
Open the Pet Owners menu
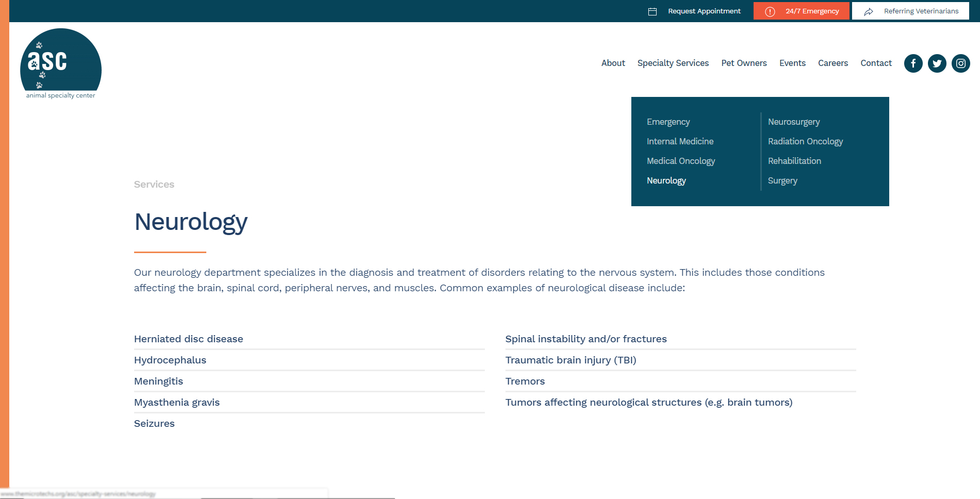pos(744,63)
